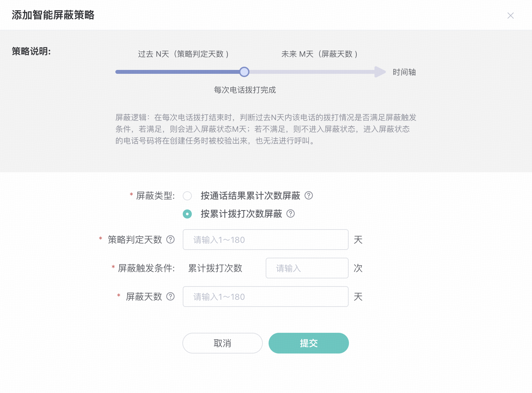This screenshot has height=393, width=532.
Task: Click the 时间轴 label
Action: tap(404, 72)
